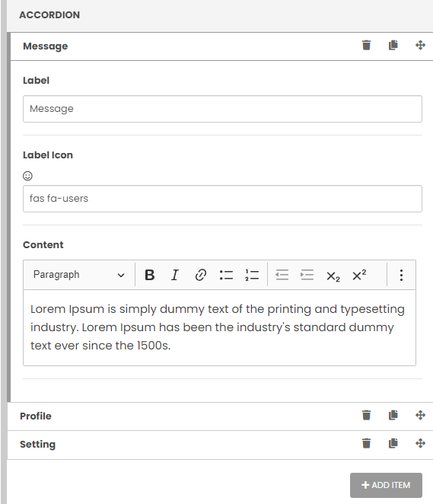Screen dimensions: 433x504
Task: Focus the Label Icon field with fas fa-users
Action: click(222, 199)
